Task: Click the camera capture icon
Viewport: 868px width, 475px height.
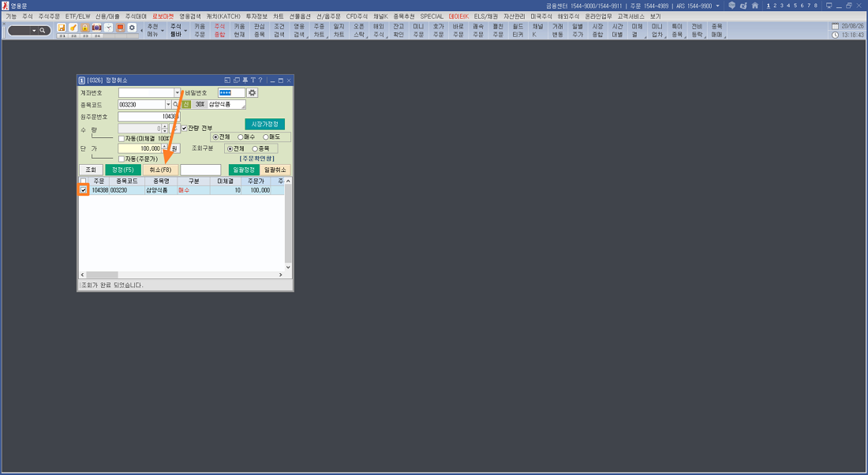Action: 97,28
